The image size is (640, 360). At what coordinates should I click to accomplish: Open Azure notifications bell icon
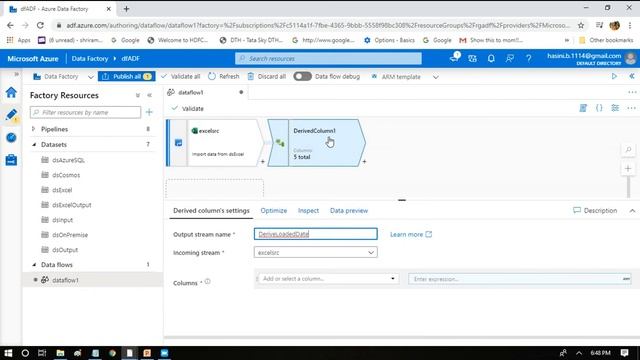491,59
